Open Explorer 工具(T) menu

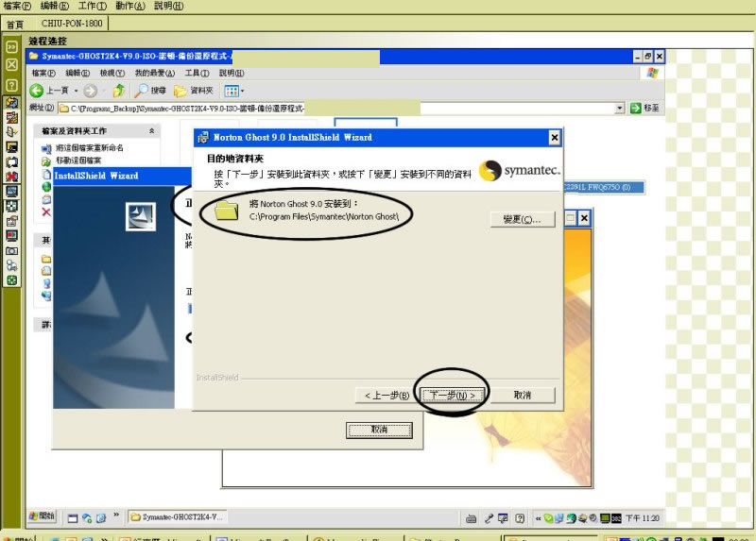(x=198, y=74)
